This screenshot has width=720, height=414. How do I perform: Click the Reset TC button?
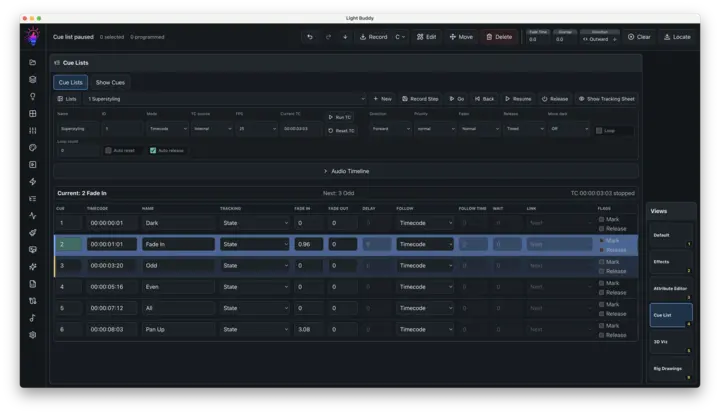[x=341, y=131]
